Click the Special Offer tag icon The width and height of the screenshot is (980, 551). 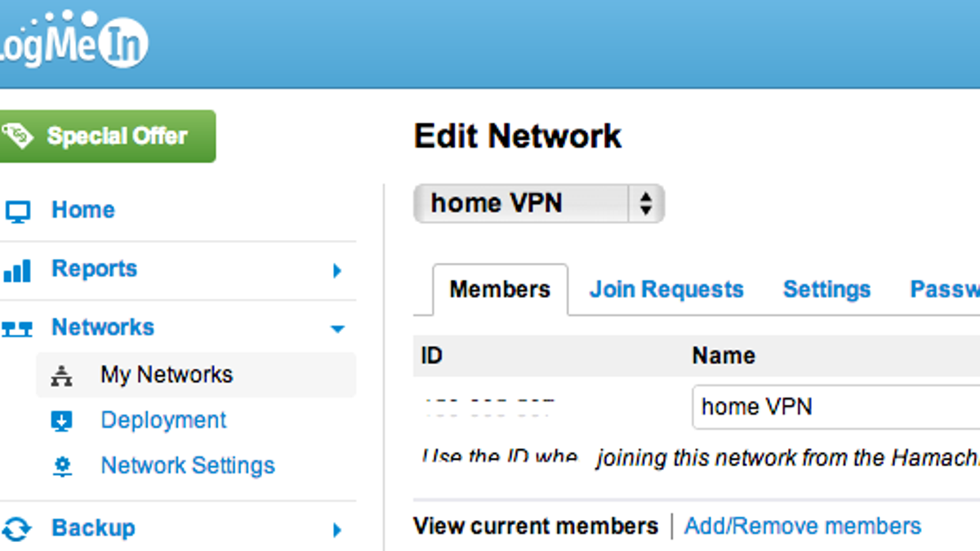click(18, 136)
